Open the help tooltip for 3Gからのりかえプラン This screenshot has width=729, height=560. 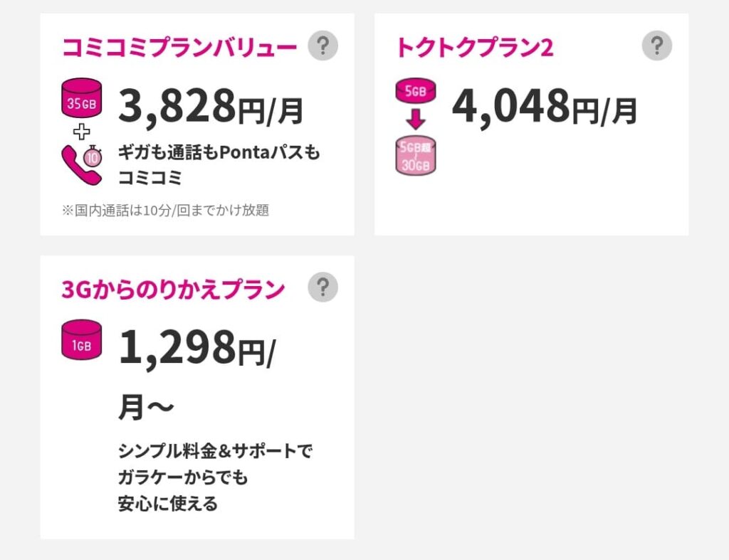(x=324, y=287)
